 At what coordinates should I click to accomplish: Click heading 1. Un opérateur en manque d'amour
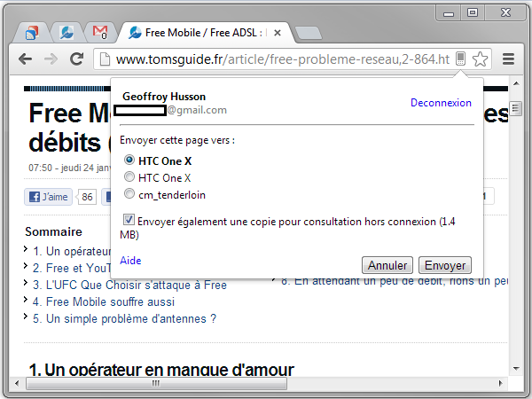(x=161, y=369)
